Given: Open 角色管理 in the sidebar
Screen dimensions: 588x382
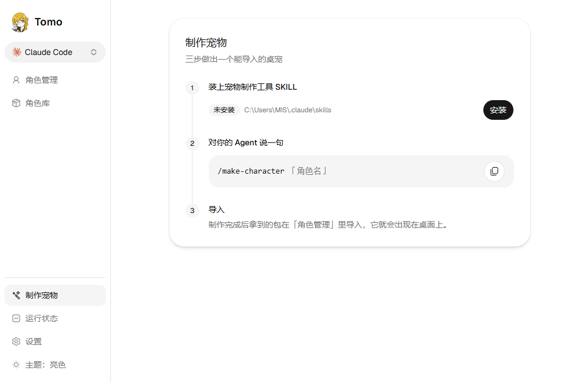Looking at the screenshot, I should click(55, 80).
